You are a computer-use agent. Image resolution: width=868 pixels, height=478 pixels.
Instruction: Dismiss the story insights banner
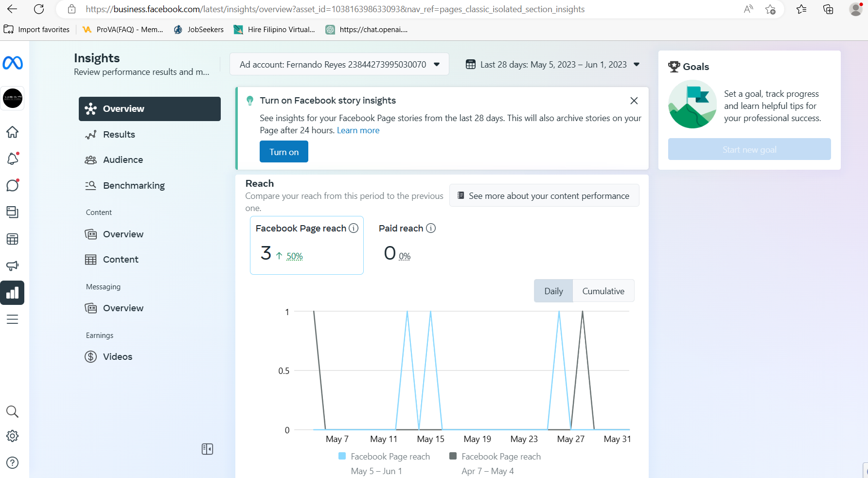pos(634,101)
